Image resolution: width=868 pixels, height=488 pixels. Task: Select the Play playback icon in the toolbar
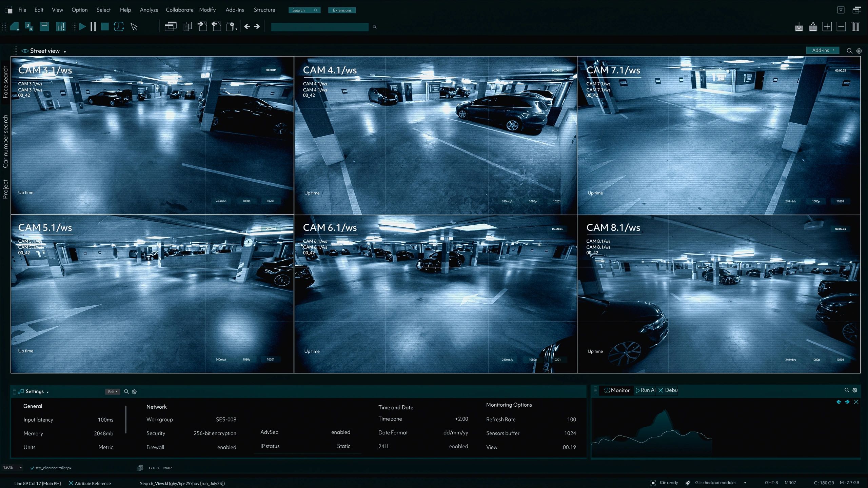82,26
